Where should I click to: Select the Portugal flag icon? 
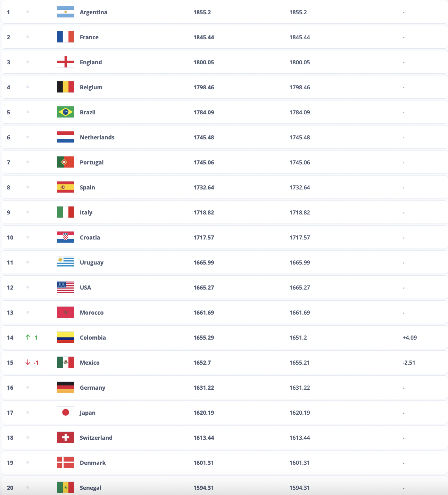coord(66,162)
